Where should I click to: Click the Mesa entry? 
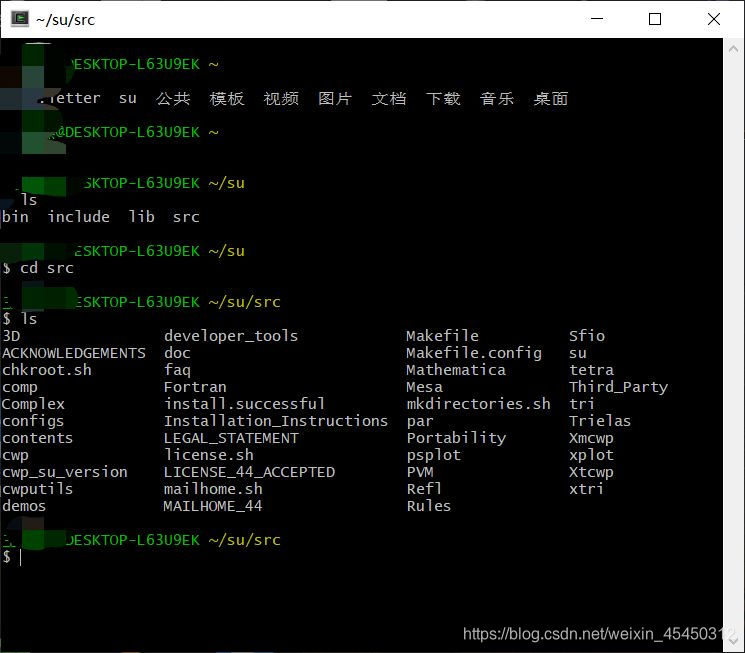(424, 387)
